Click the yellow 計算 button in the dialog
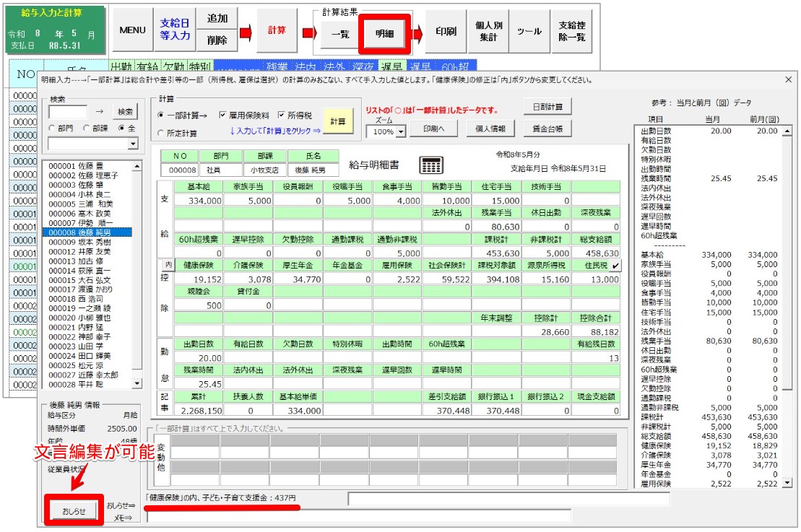The image size is (801, 532). click(x=337, y=121)
